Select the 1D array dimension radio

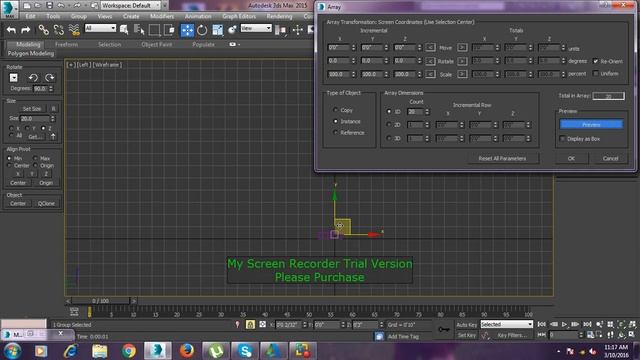(389, 111)
